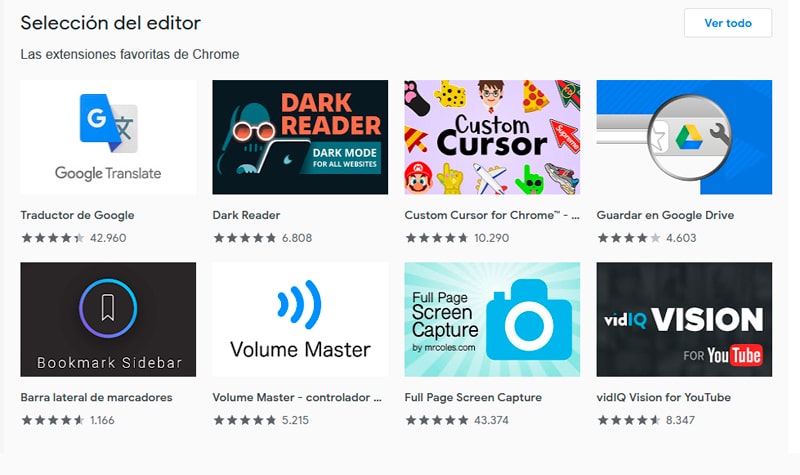Click the star rating next to 5.215
This screenshot has width=800, height=475.
[245, 420]
